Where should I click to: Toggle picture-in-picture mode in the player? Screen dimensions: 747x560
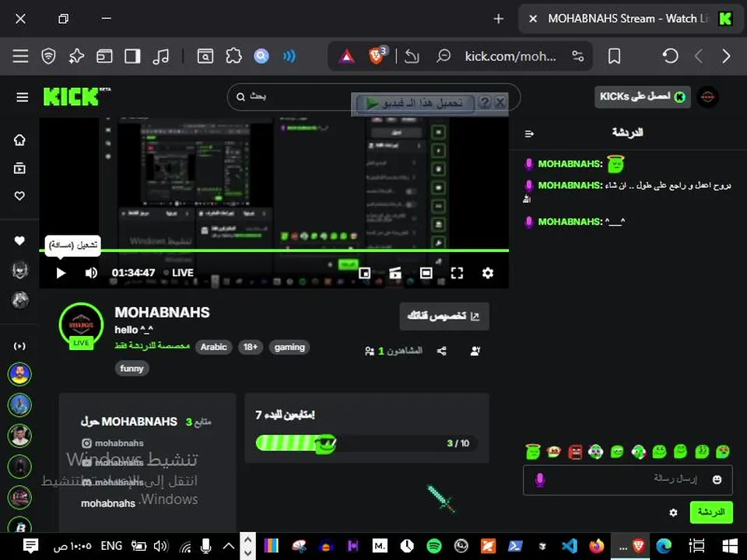point(364,273)
